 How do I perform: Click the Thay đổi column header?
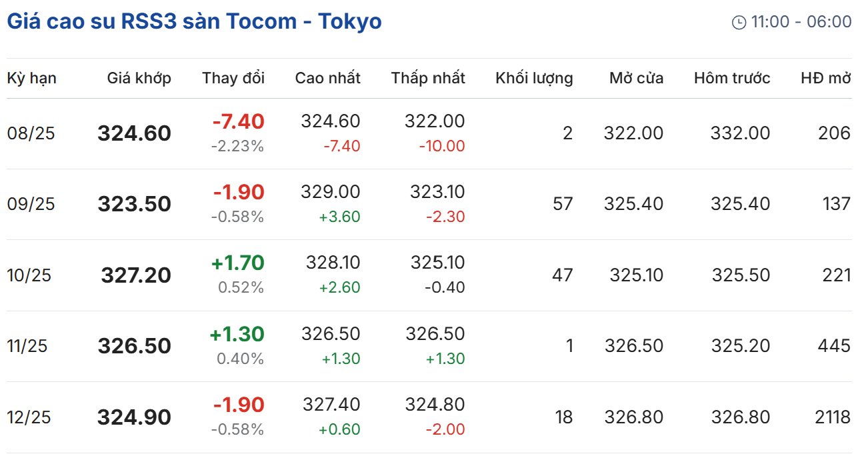pos(233,79)
